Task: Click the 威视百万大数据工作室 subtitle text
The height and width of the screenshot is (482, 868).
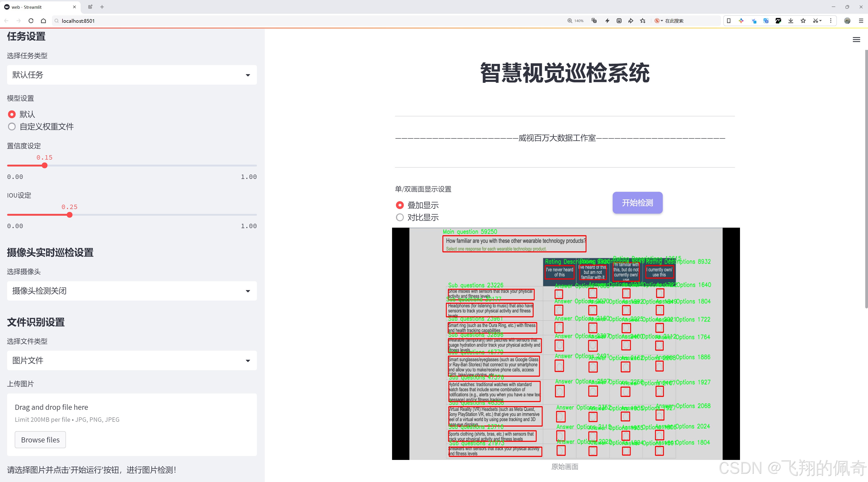Action: tap(557, 138)
